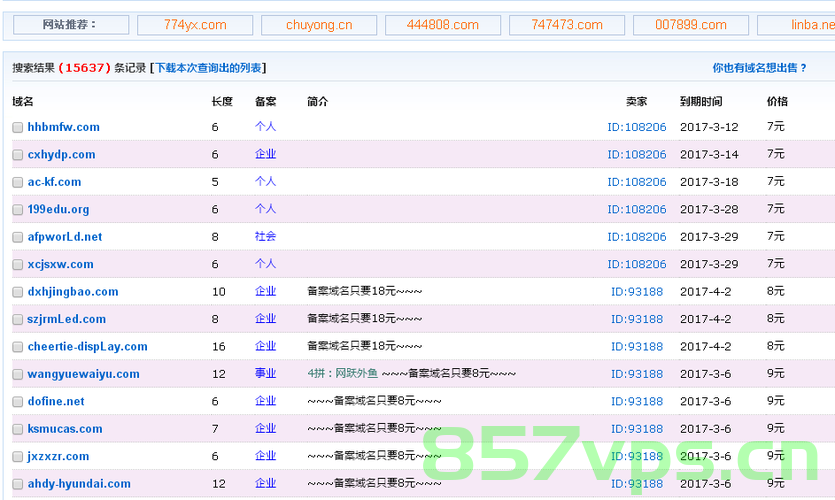
Task: Click 个人 record type for hhbmfw.com
Action: point(265,127)
